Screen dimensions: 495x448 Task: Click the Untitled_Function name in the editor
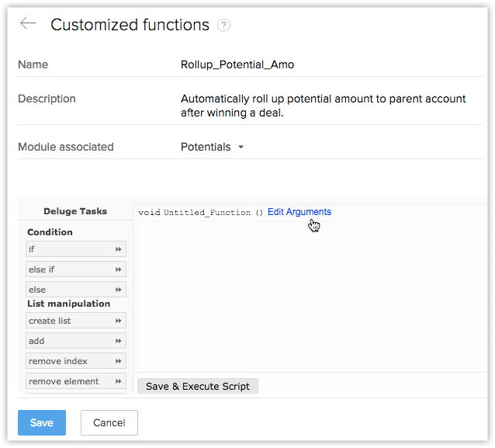(x=207, y=213)
